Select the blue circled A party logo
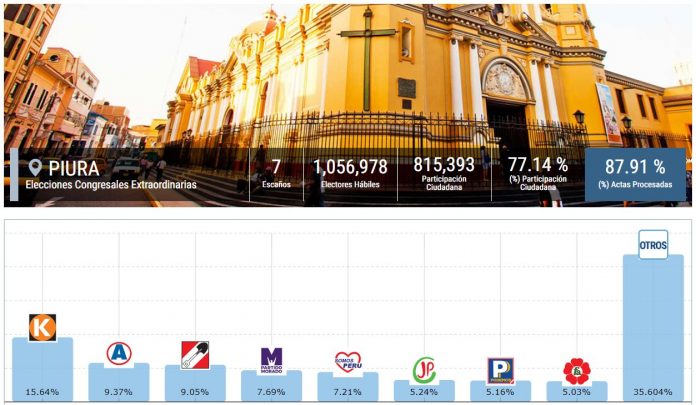 click(x=119, y=353)
